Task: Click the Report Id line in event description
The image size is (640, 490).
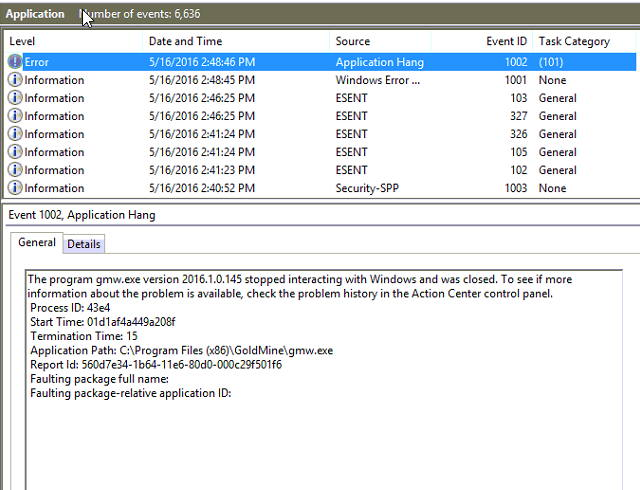Action: [156, 365]
